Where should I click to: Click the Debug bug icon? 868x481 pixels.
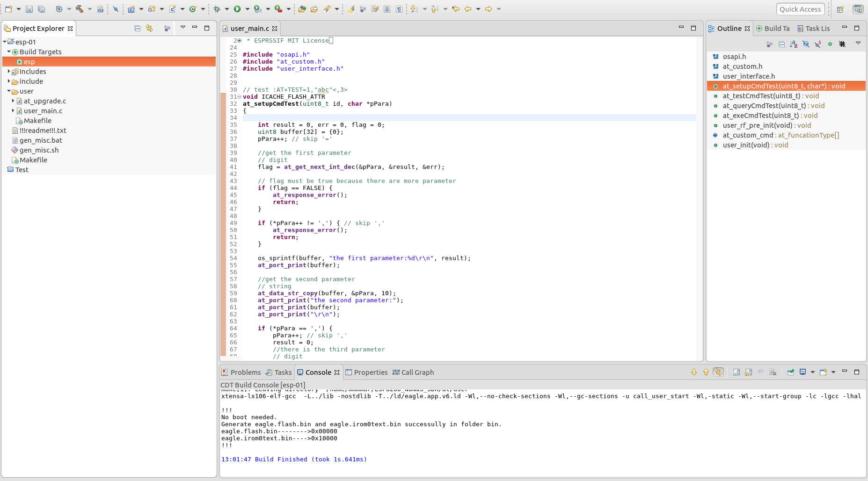217,9
